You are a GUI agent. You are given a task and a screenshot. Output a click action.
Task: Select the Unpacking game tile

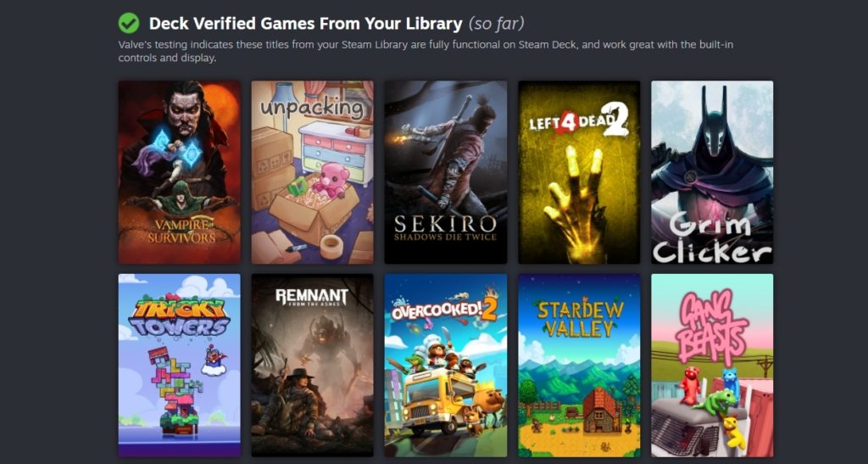(312, 172)
